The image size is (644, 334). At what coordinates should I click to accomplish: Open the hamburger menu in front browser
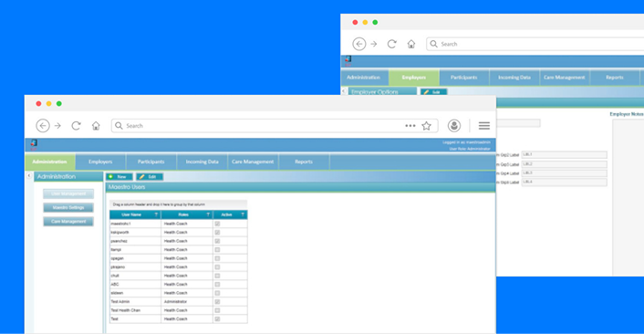coord(484,126)
